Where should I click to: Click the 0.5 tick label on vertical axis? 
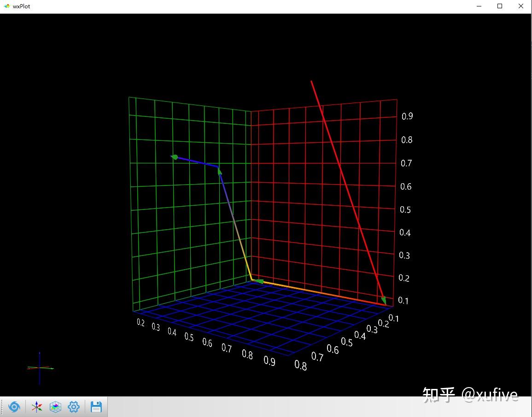[405, 209]
